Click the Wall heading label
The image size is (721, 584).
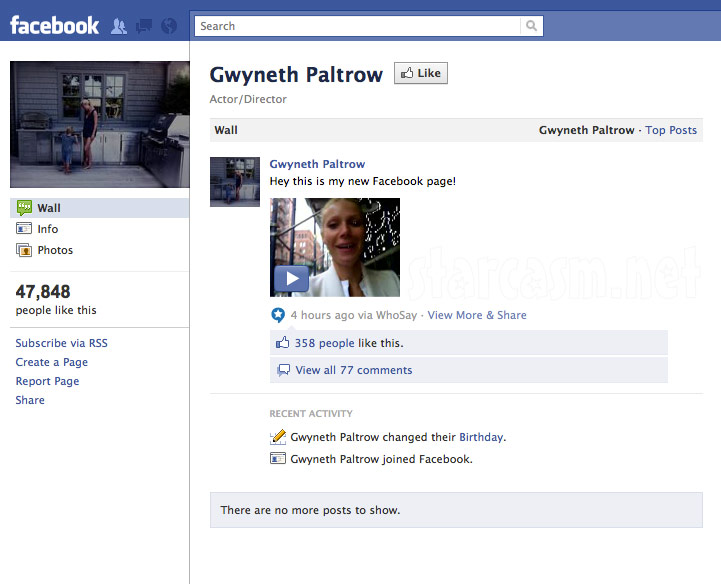click(x=226, y=130)
